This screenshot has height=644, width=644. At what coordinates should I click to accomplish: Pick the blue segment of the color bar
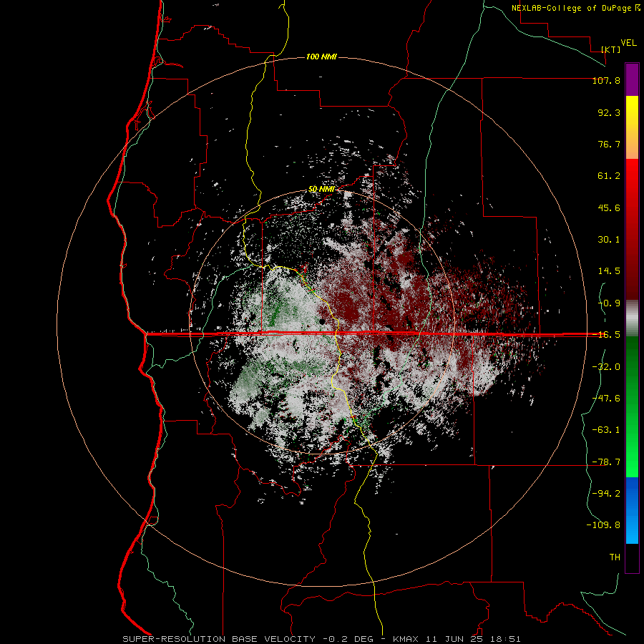pos(632,510)
